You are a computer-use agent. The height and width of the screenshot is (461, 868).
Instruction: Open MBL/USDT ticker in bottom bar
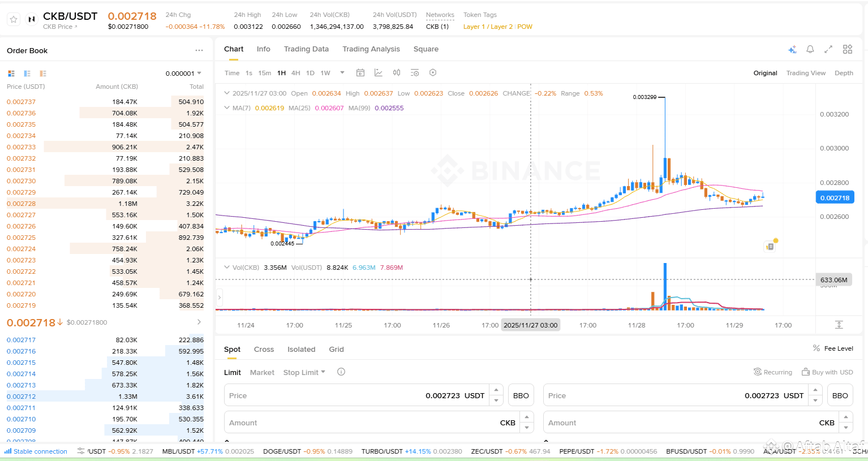[x=208, y=451]
